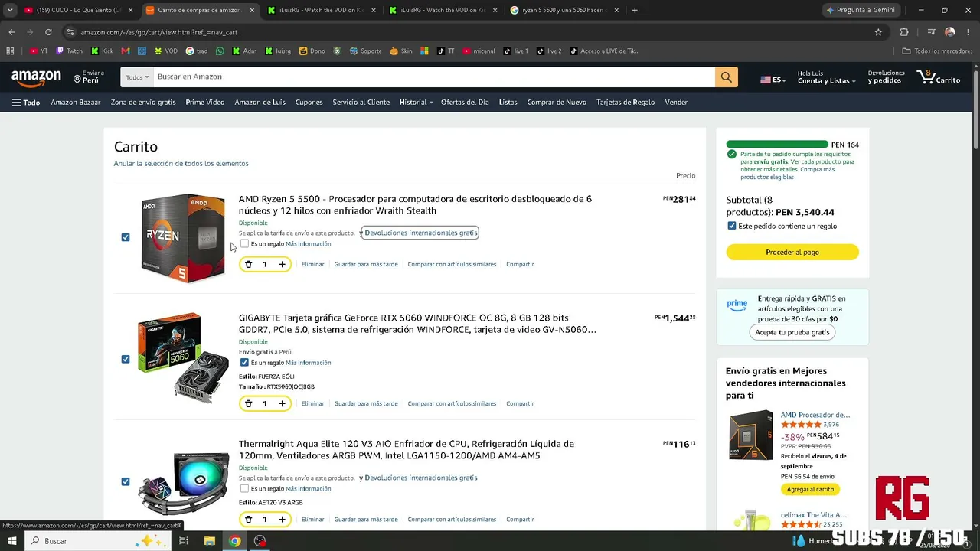Open 'Tarjetas de Regalo' in the nav bar
Viewport: 980px width, 551px height.
(x=626, y=103)
